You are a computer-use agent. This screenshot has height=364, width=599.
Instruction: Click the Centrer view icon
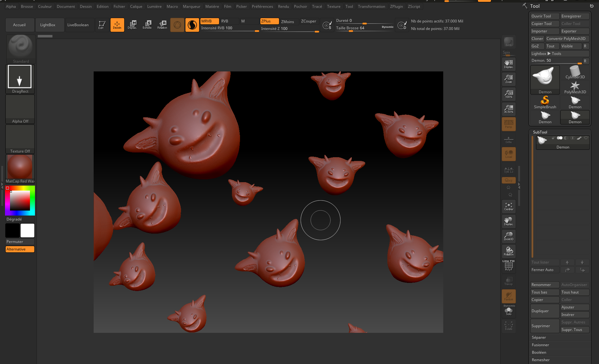point(508,207)
